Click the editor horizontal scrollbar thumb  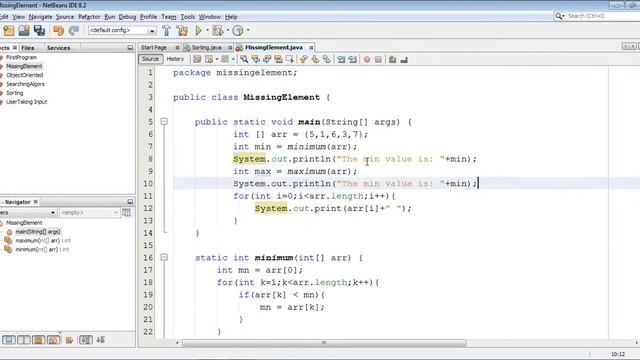pos(324,343)
